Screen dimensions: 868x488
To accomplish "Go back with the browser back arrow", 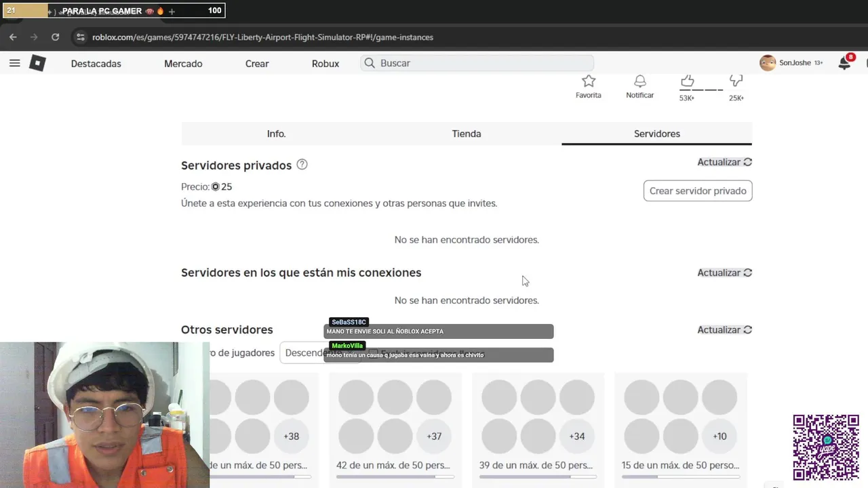I will point(13,37).
